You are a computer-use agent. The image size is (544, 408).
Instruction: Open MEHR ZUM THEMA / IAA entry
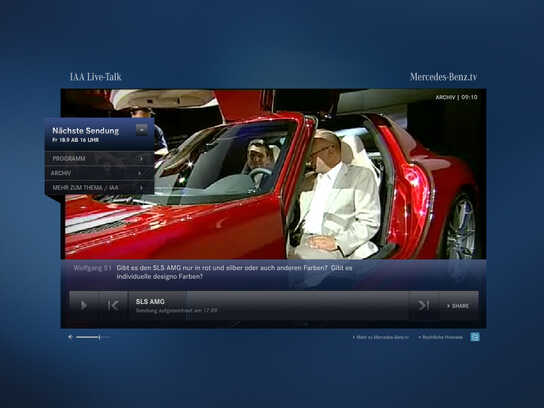pyautogui.click(x=100, y=187)
